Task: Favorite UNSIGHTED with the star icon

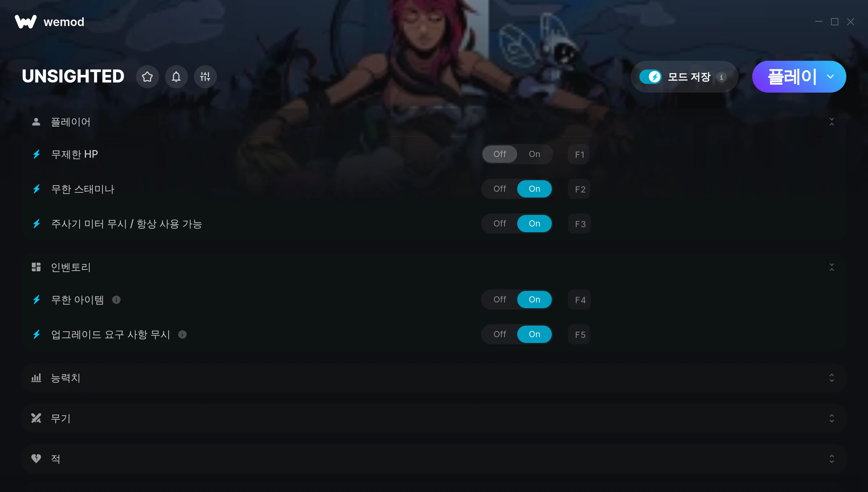Action: point(147,77)
